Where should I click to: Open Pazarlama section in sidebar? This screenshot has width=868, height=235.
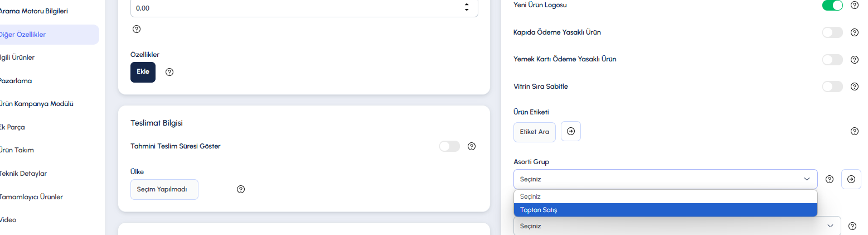coord(16,80)
